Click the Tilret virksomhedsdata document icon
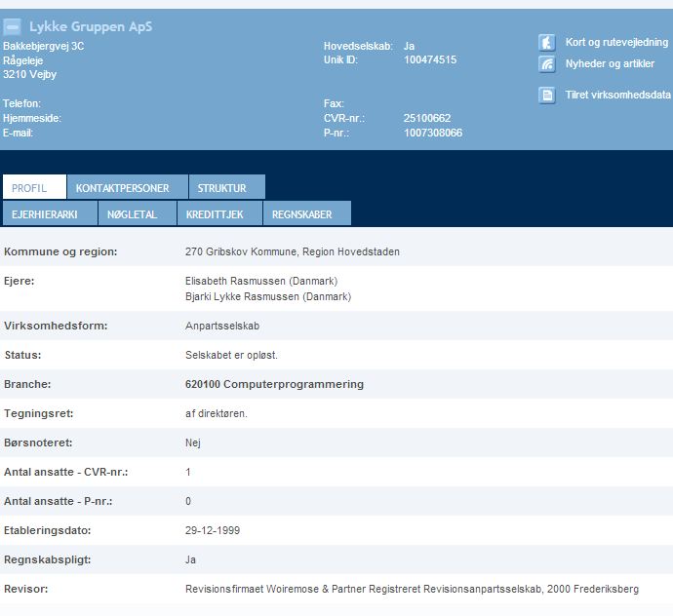 547,96
